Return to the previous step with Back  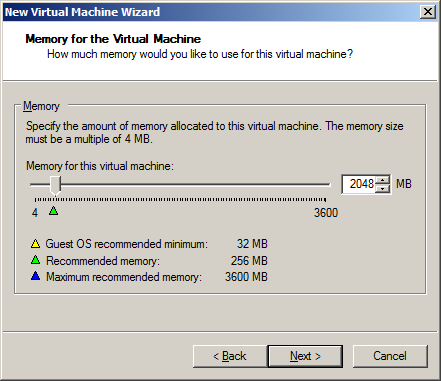230,356
